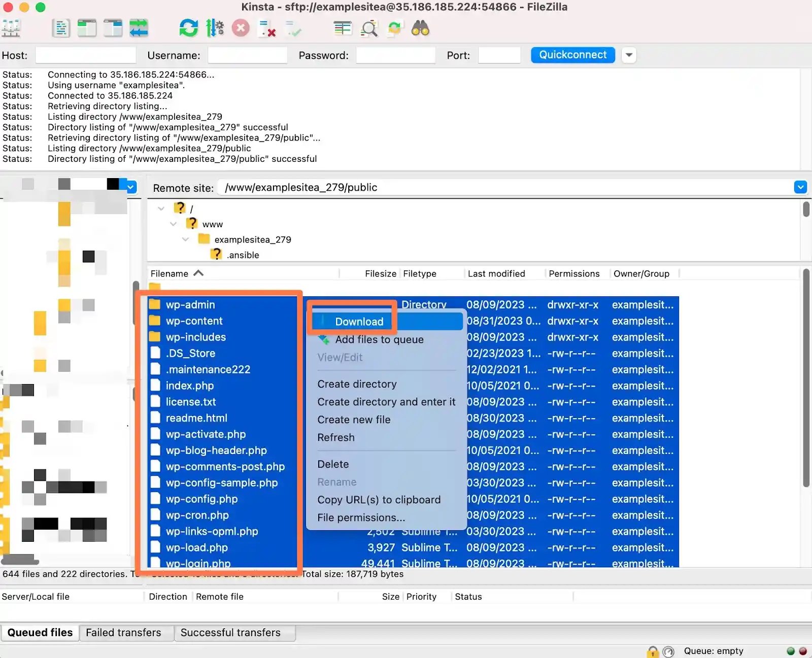Select wp-admin directory row
This screenshot has height=658, width=812.
coord(413,304)
